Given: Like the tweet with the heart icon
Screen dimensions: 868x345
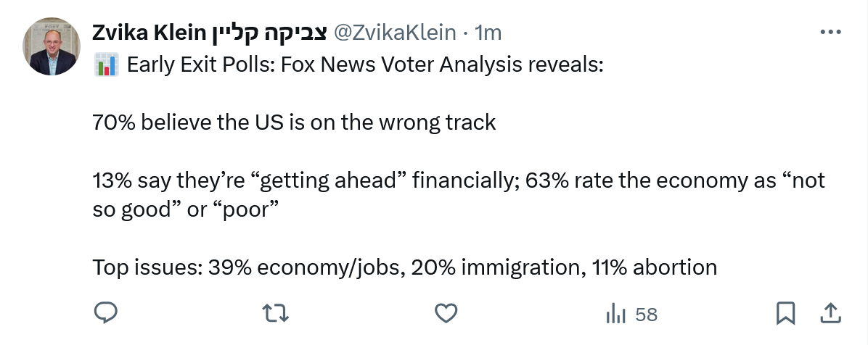Looking at the screenshot, I should [x=446, y=313].
